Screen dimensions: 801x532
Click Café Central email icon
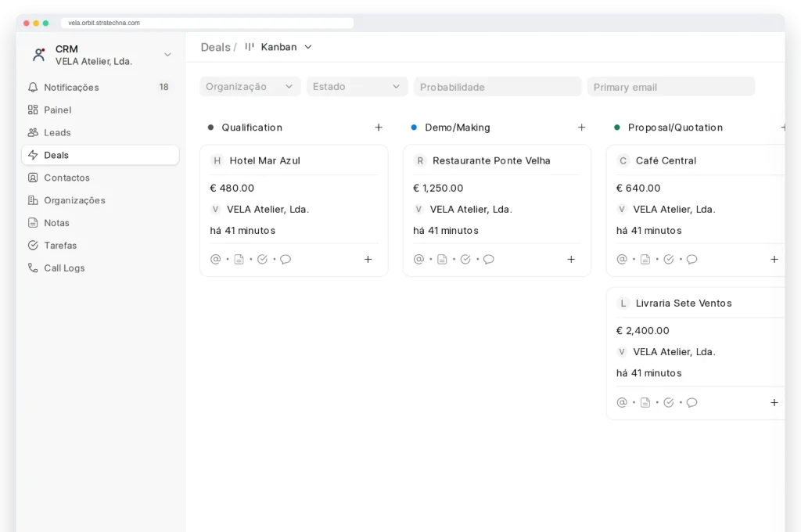[x=622, y=259]
